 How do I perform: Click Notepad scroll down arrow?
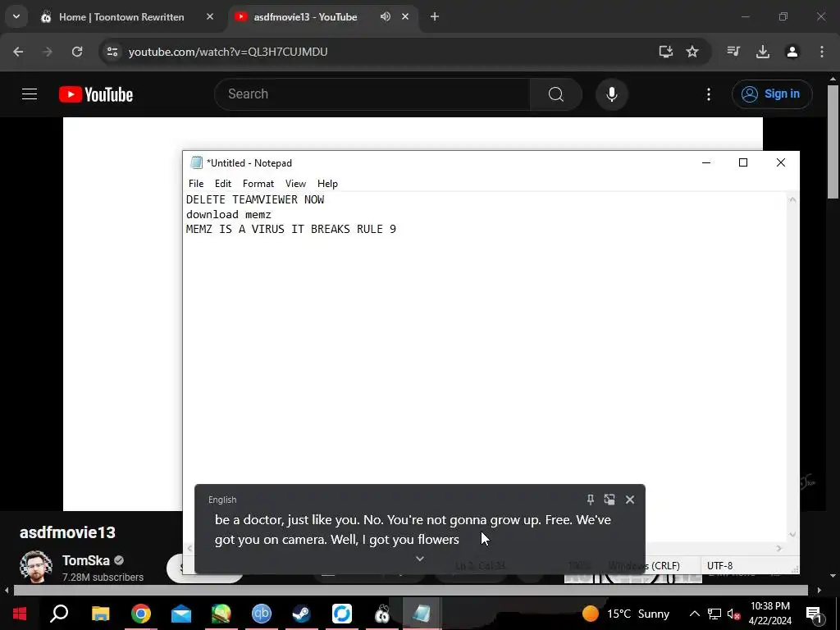pyautogui.click(x=792, y=535)
